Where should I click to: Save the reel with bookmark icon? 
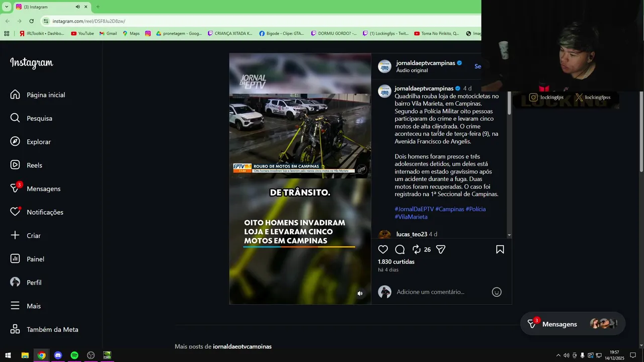[500, 249]
